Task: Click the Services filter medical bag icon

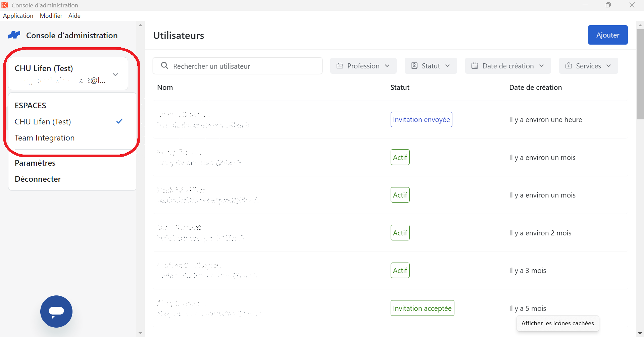Action: 568,66
